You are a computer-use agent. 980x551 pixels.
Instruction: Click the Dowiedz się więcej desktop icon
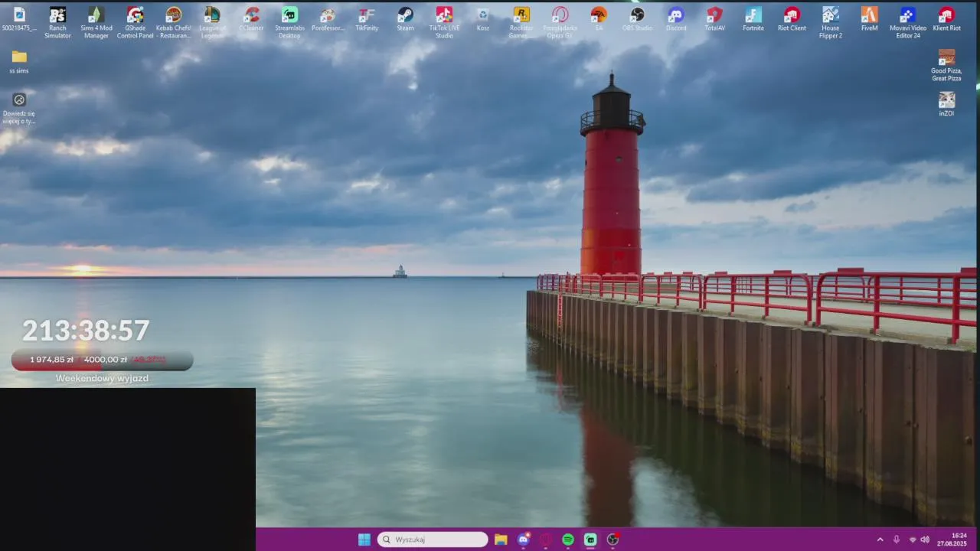[x=19, y=108]
